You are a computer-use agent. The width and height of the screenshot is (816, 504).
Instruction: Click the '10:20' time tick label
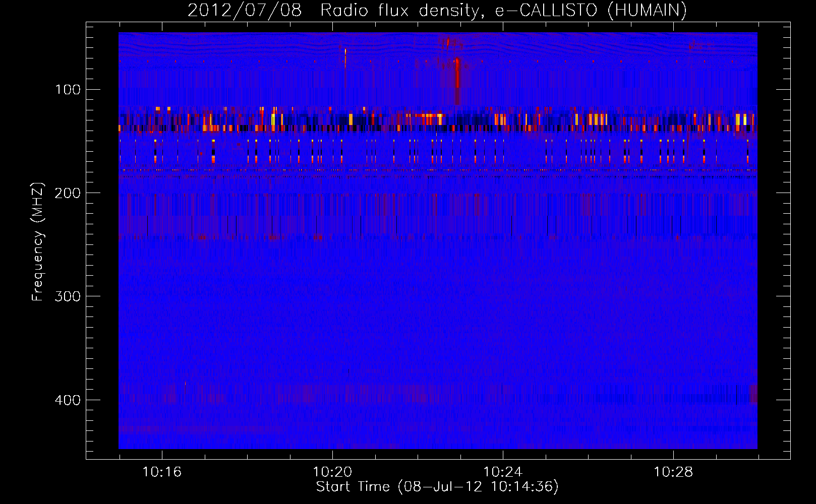coord(332,472)
